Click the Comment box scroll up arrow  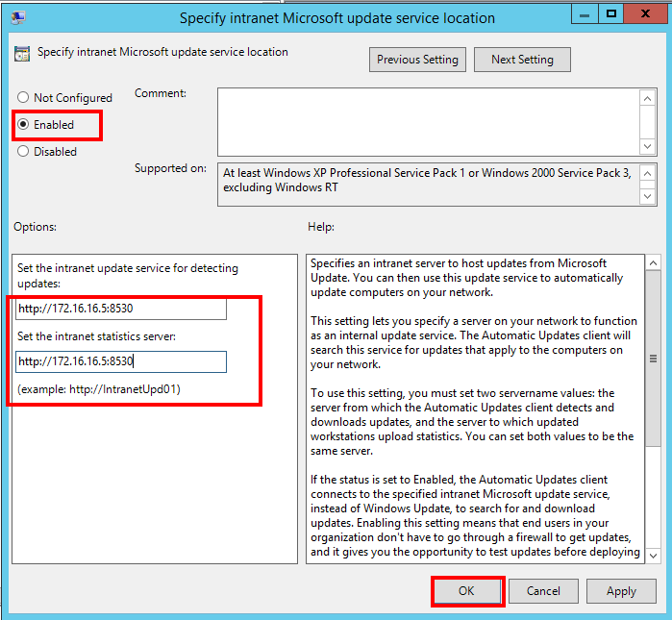[x=647, y=99]
